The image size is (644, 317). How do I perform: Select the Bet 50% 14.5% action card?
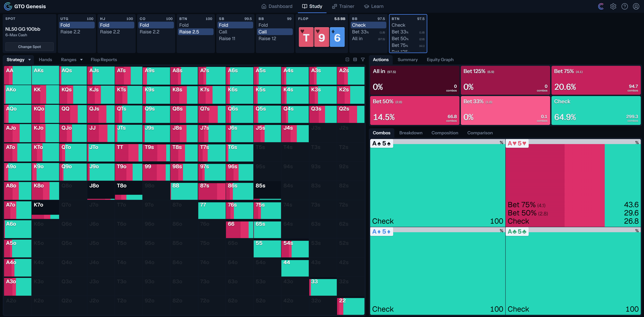[x=415, y=110]
